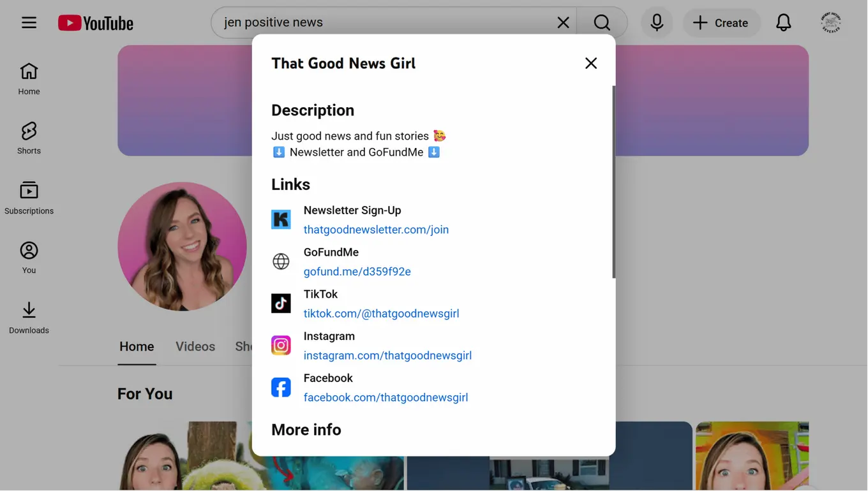Visit the GoFundMe link

pos(357,271)
